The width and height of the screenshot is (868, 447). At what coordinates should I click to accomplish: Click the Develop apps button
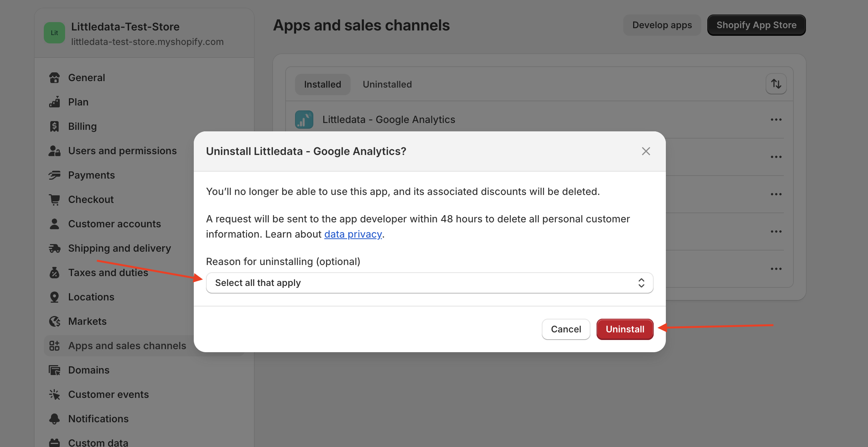(662, 25)
